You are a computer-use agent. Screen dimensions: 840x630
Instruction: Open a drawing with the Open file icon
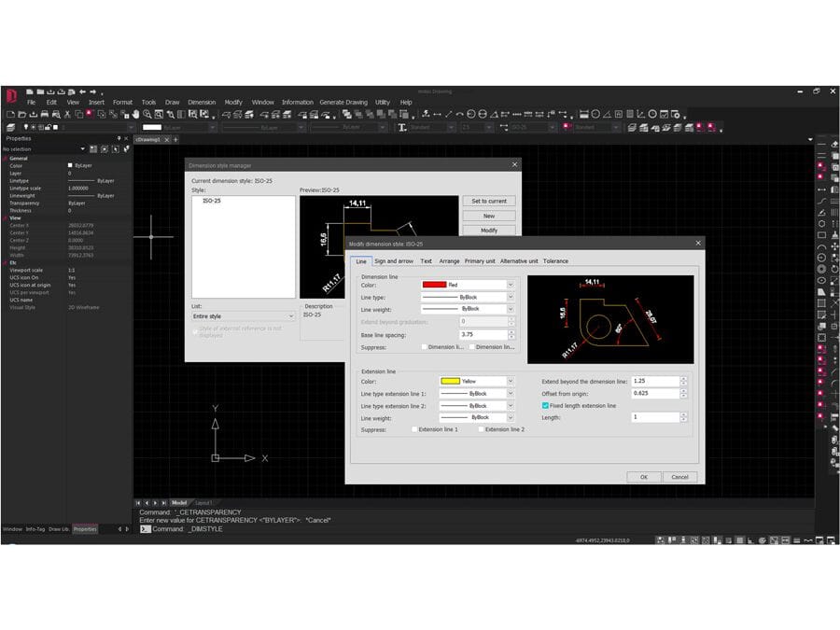21,116
